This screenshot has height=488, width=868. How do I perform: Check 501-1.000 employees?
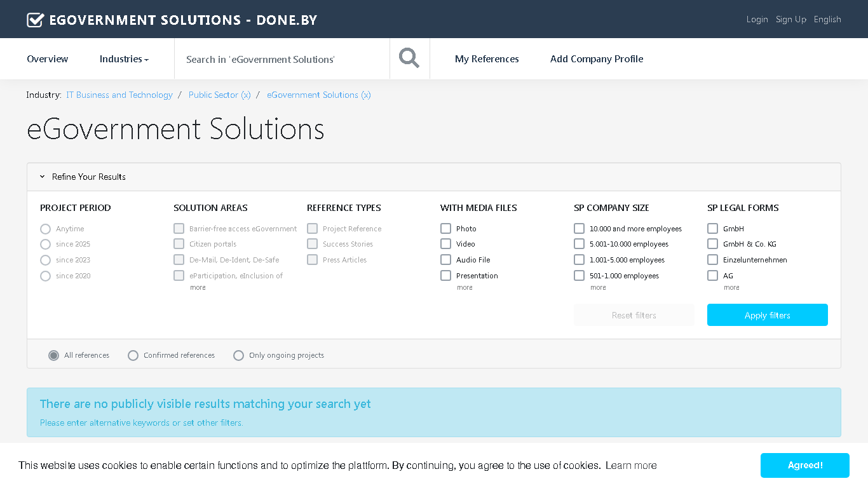(x=579, y=275)
